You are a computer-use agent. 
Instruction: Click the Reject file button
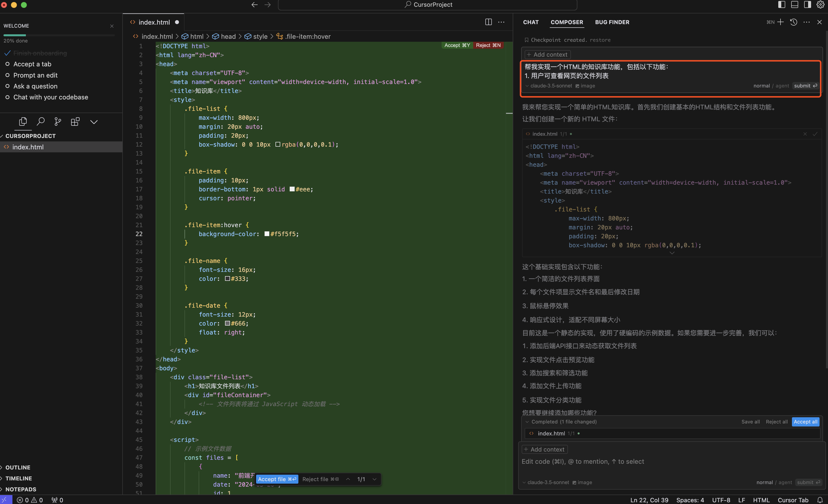point(320,479)
